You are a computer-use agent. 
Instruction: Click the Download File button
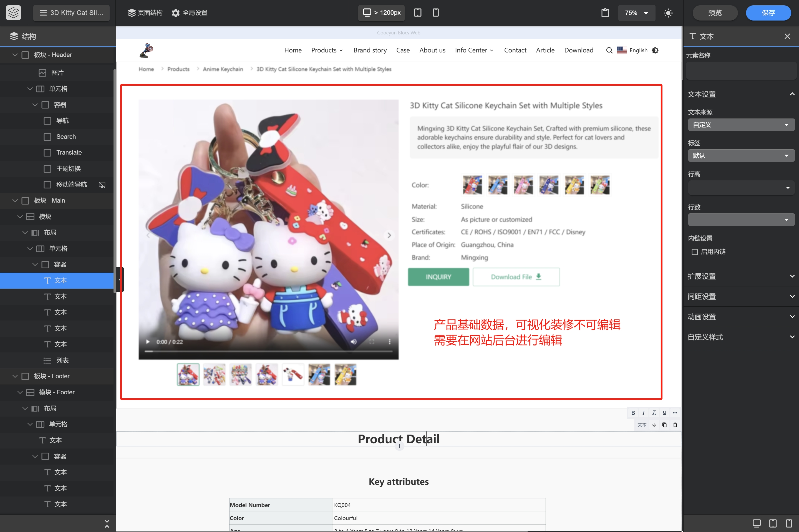point(516,277)
